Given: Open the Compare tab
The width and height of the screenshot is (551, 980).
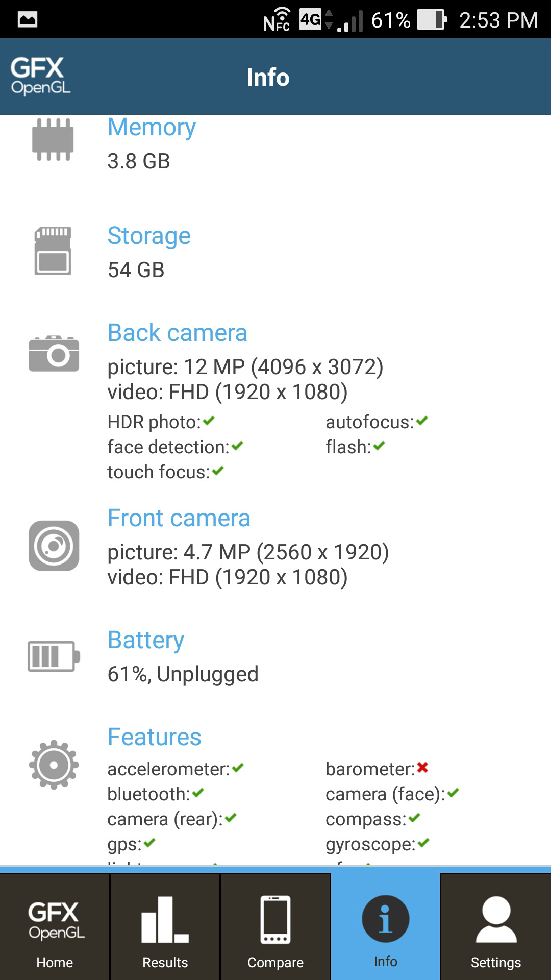Looking at the screenshot, I should click(x=275, y=927).
